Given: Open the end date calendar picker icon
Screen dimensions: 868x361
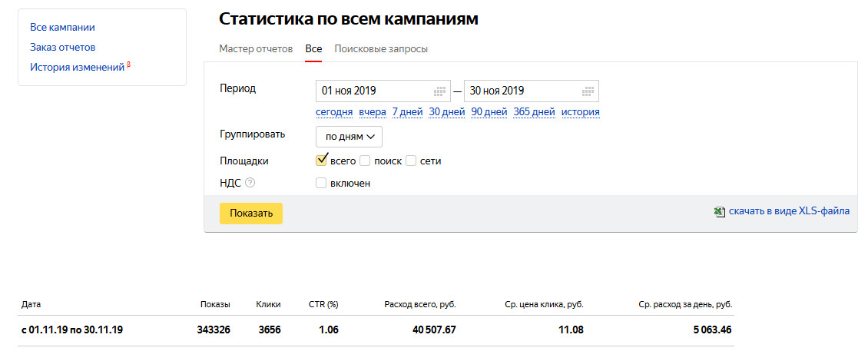Looking at the screenshot, I should (588, 91).
